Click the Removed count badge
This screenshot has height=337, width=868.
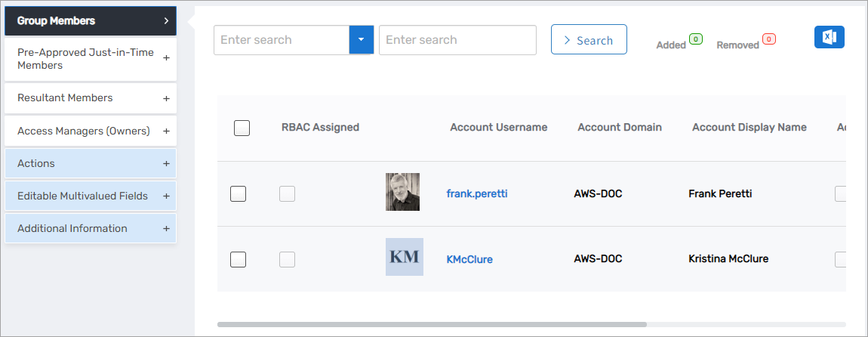point(768,39)
